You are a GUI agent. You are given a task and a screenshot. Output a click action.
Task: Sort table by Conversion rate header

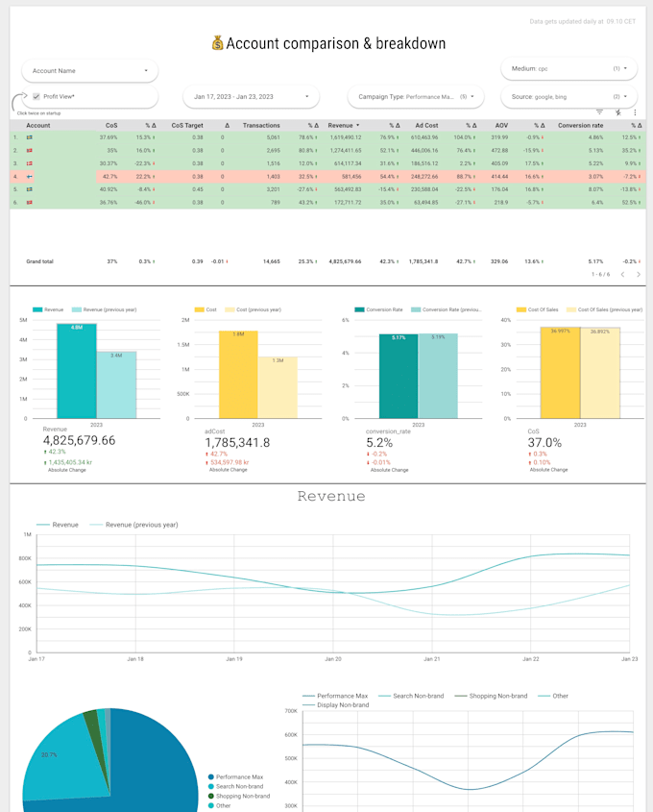[x=581, y=125]
